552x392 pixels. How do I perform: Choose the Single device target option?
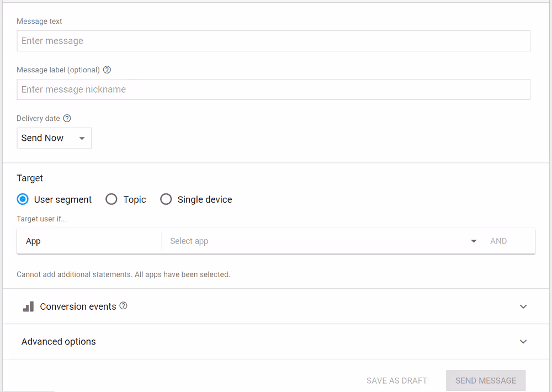166,199
